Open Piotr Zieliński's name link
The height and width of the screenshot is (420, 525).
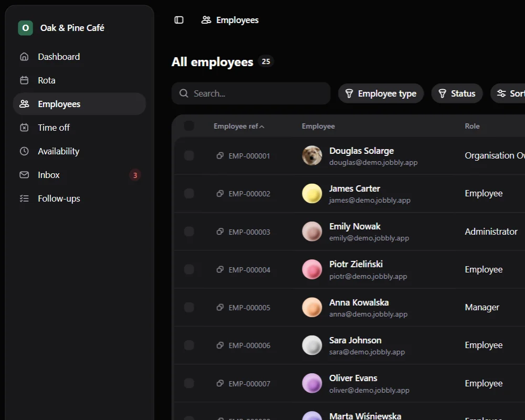(356, 264)
